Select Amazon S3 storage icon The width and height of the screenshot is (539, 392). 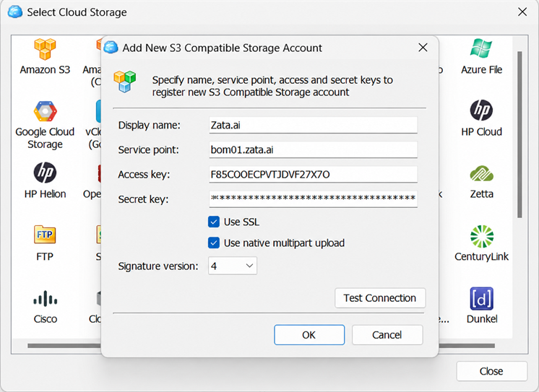coord(45,49)
